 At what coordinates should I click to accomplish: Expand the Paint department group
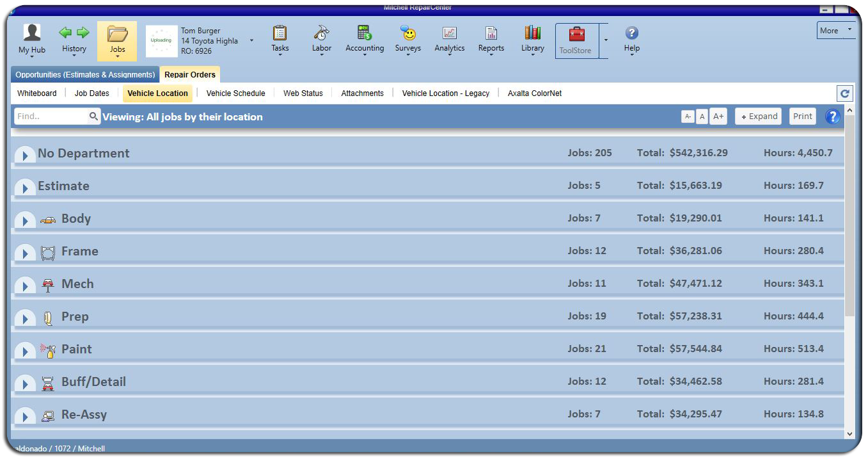click(x=25, y=351)
